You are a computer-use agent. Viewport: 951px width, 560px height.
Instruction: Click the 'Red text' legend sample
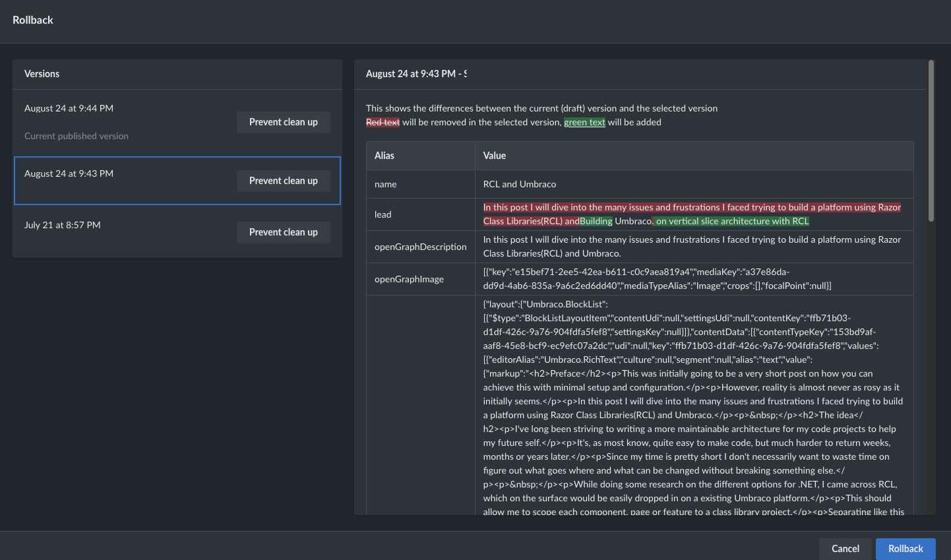click(383, 122)
